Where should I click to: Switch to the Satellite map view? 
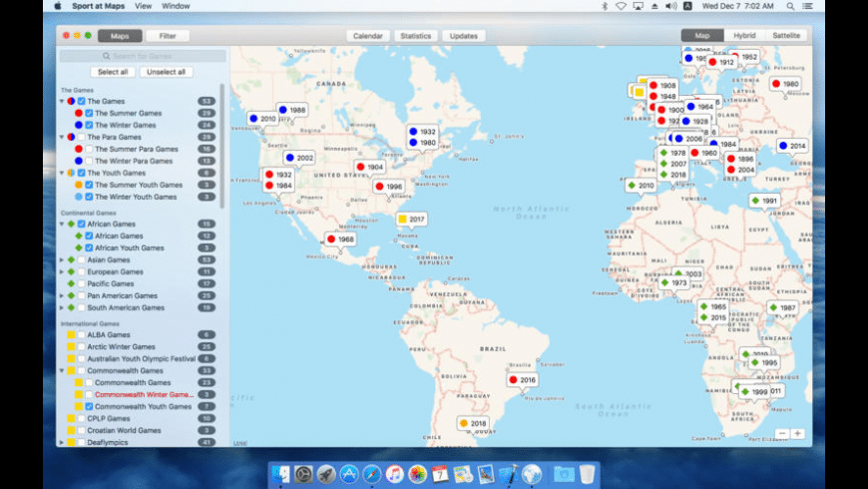786,36
